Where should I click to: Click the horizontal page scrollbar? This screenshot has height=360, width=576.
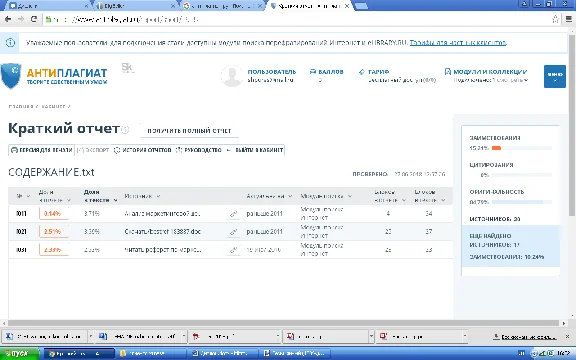point(283,323)
